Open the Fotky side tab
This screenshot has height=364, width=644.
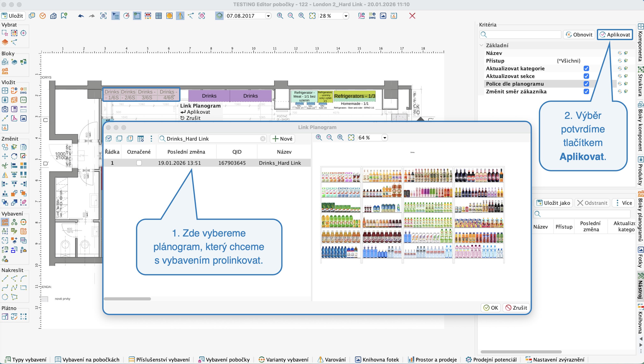pyautogui.click(x=640, y=257)
